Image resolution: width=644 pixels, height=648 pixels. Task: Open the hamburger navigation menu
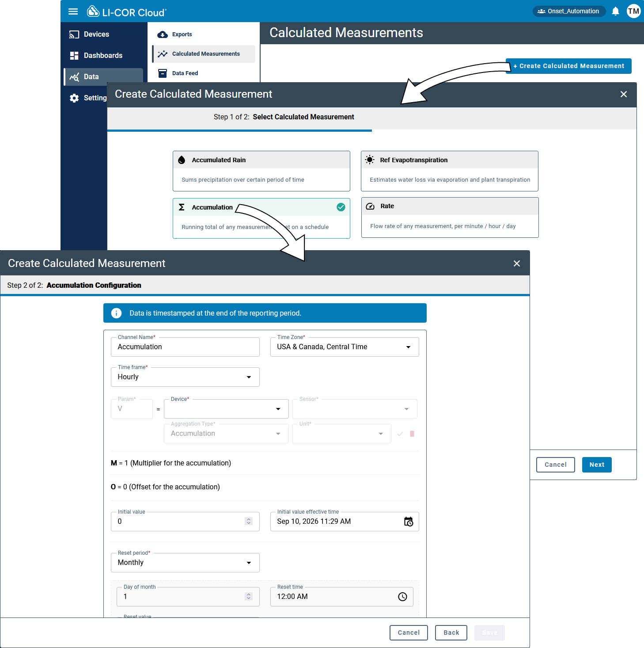click(x=73, y=11)
